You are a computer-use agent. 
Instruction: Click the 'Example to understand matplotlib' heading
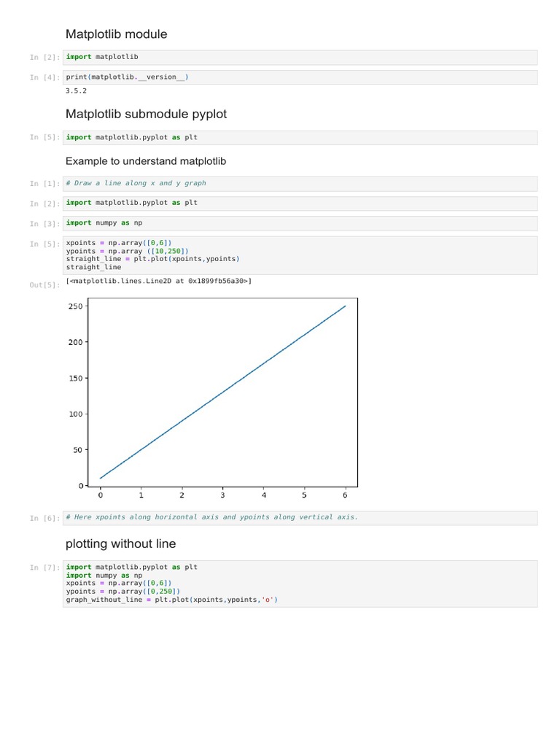pos(150,160)
